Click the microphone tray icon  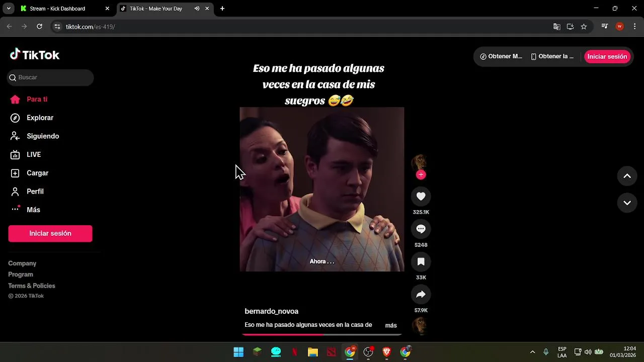click(x=546, y=352)
